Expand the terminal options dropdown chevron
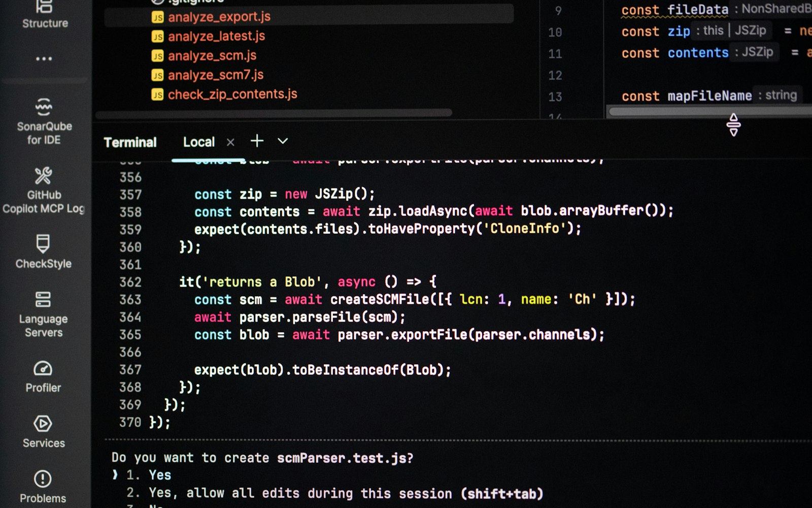The height and width of the screenshot is (508, 812). click(x=283, y=141)
